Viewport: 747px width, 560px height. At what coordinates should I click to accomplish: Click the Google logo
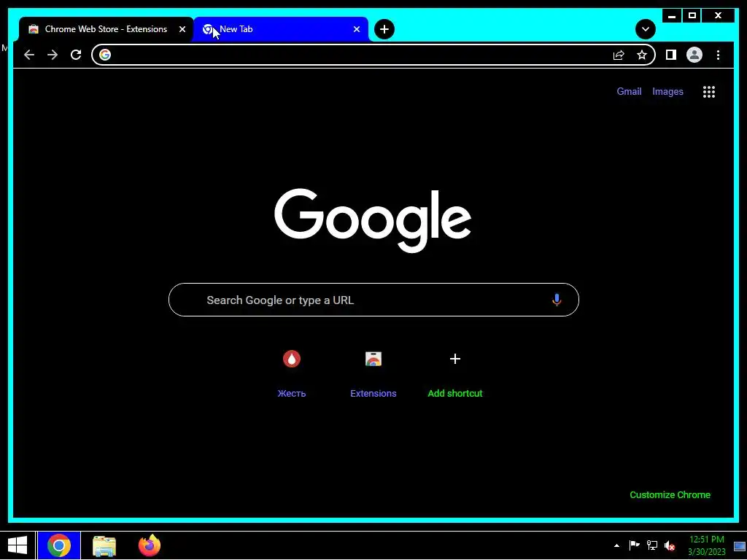[373, 220]
